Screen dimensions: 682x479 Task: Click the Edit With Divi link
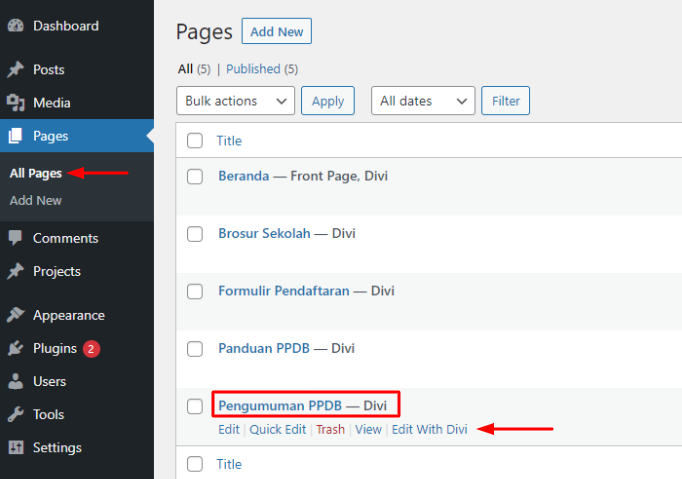[429, 429]
